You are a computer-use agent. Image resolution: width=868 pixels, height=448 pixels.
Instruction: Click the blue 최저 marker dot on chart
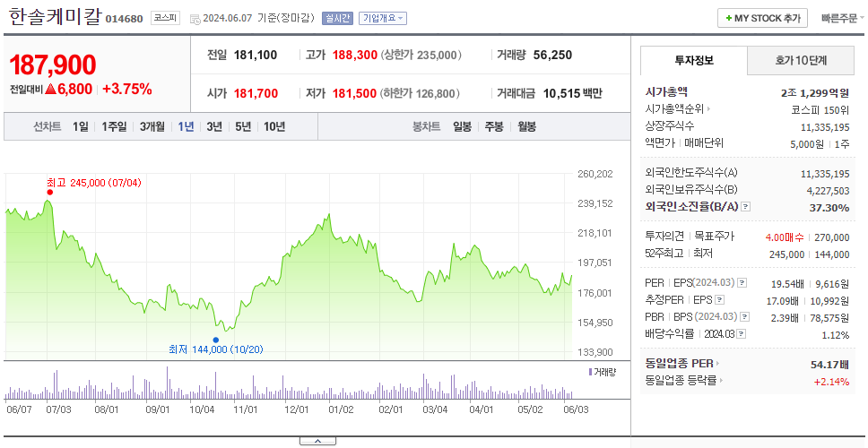click(215, 340)
